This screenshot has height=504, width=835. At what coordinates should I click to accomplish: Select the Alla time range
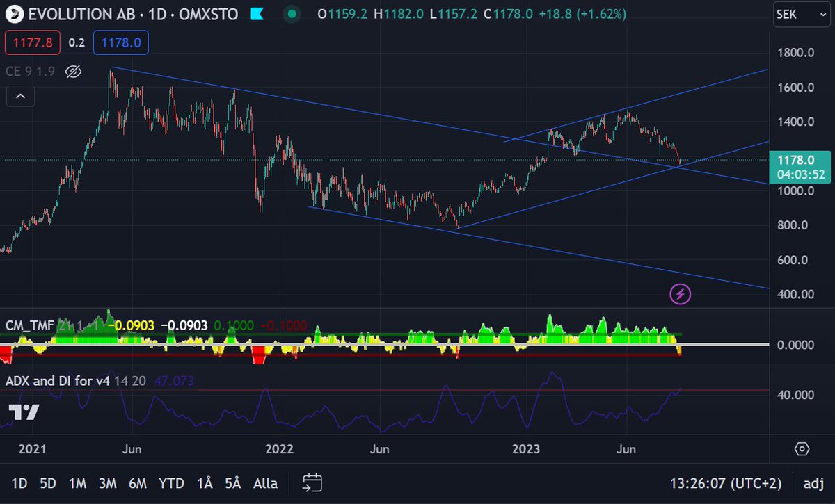click(265, 483)
